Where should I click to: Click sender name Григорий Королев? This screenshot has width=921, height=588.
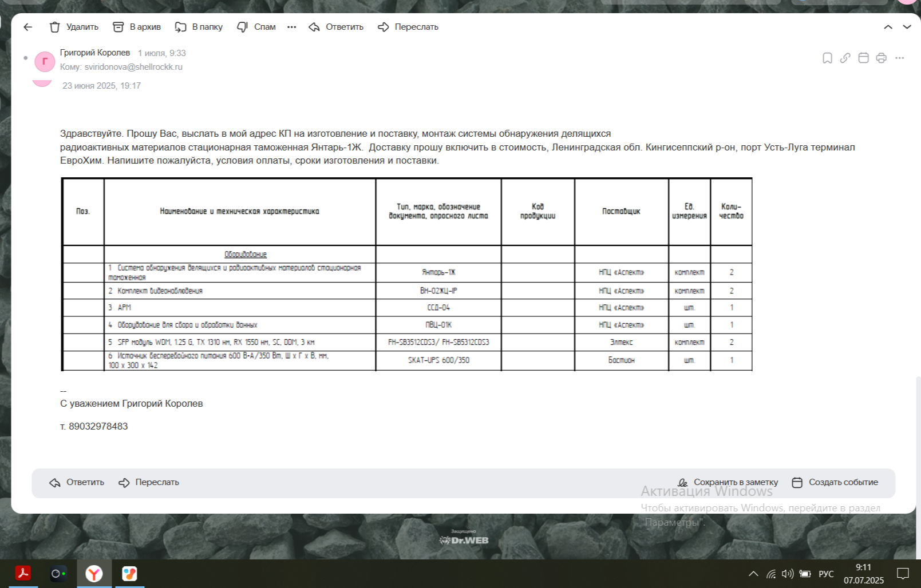[x=95, y=53]
